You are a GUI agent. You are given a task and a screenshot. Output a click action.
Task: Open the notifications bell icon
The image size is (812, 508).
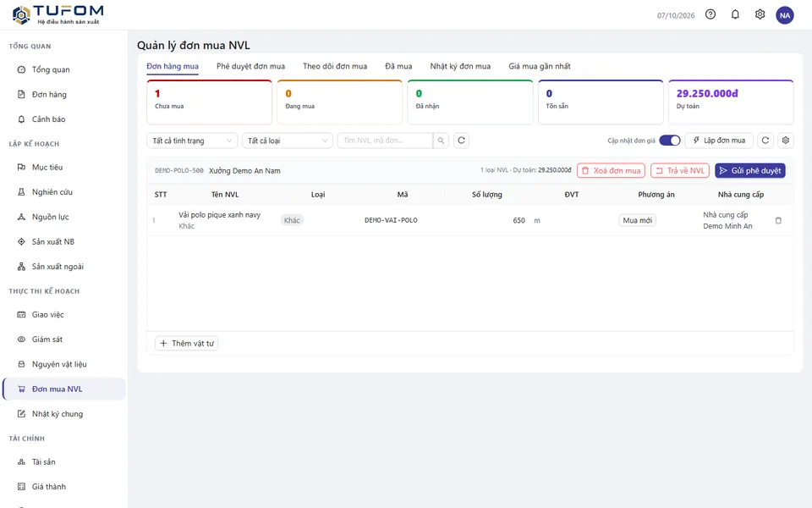pyautogui.click(x=735, y=14)
